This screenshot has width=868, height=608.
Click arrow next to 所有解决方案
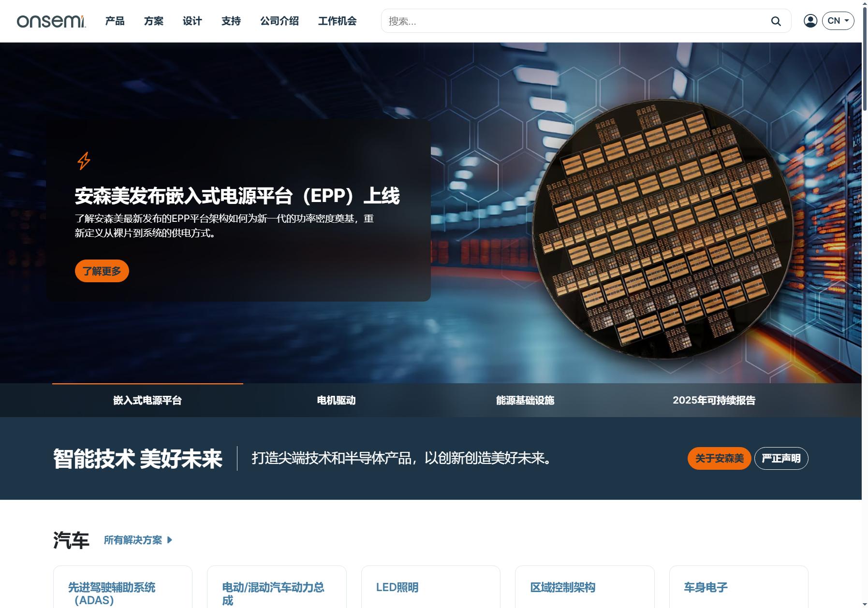click(170, 540)
